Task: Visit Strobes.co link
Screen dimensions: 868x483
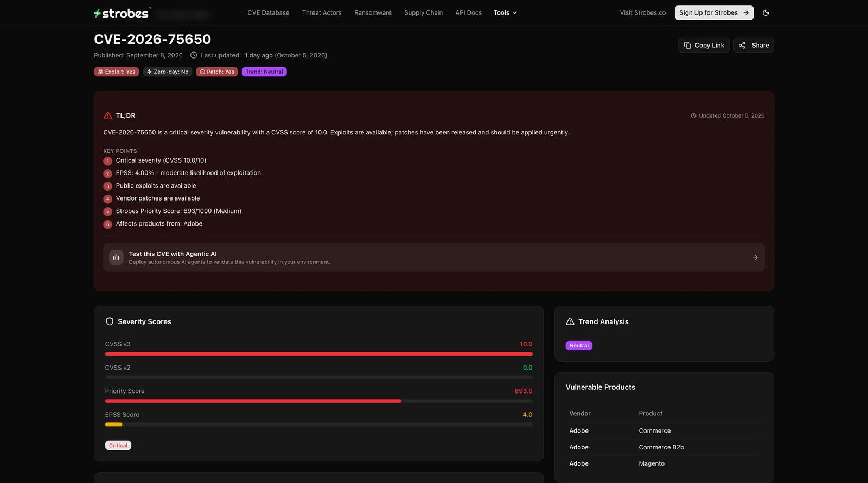Action: pyautogui.click(x=642, y=12)
